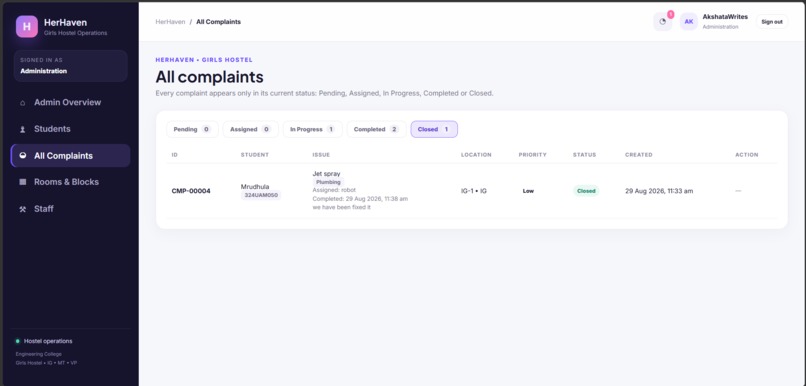The width and height of the screenshot is (806, 386).
Task: Select the Closed tab
Action: [434, 130]
